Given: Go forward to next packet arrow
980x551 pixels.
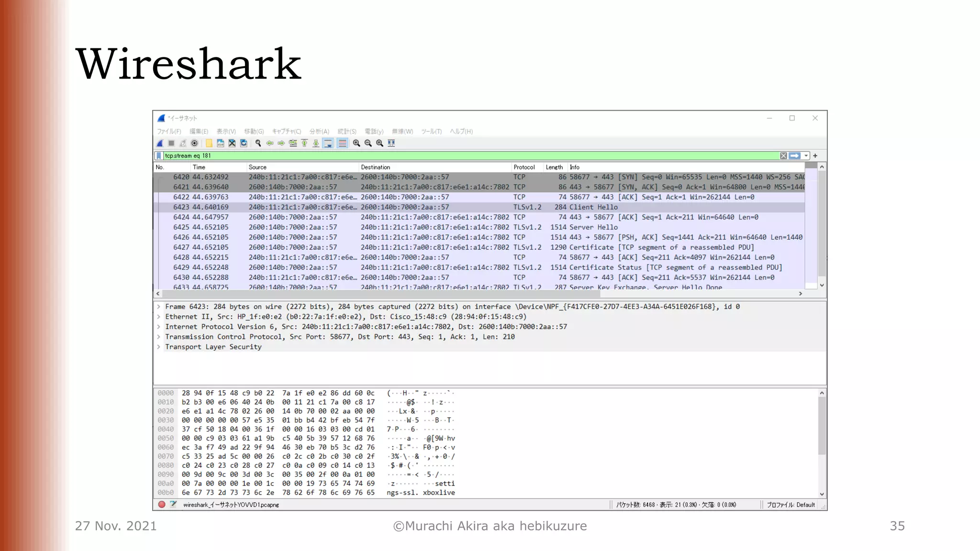Looking at the screenshot, I should [281, 143].
